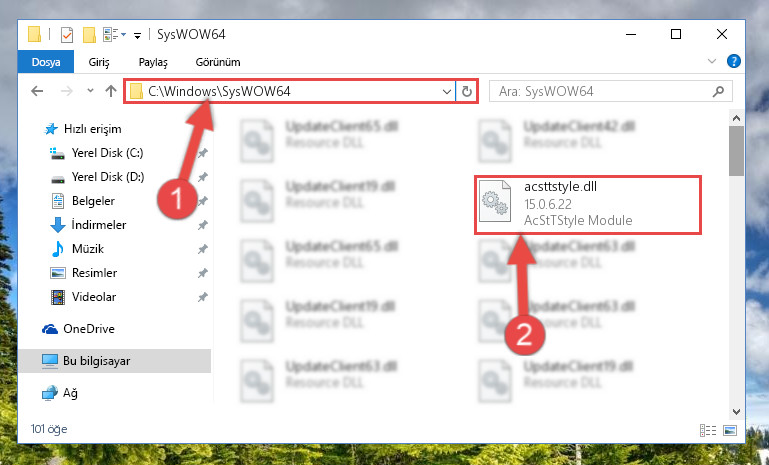Expand the ribbon with chevron

tap(712, 61)
